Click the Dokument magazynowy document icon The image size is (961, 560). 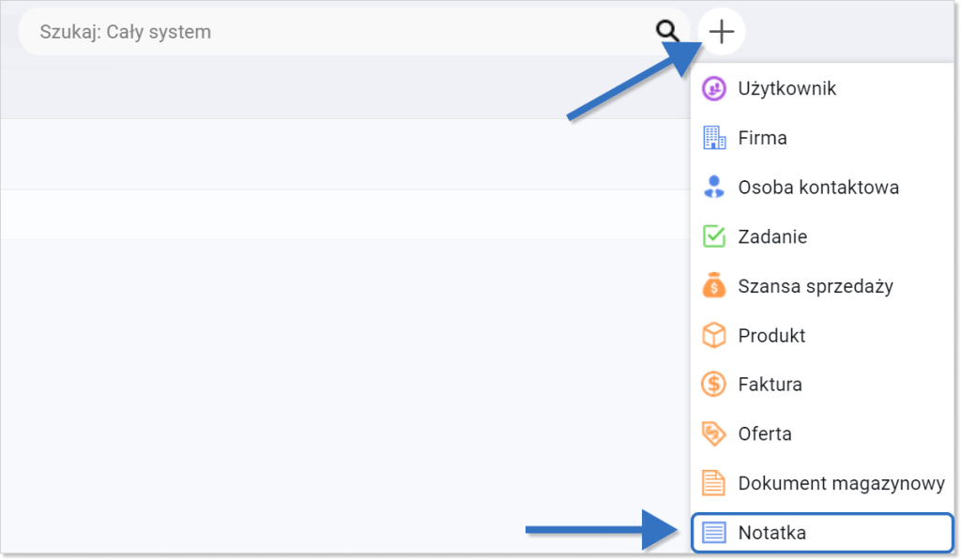714,483
